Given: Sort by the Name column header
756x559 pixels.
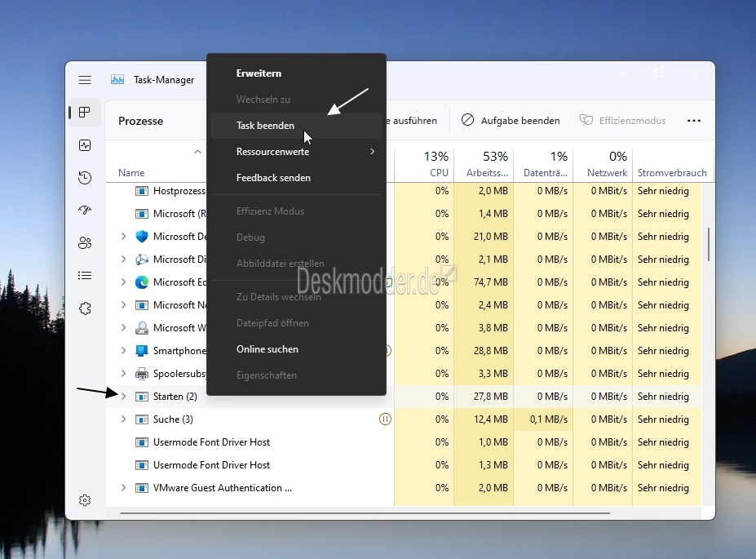Looking at the screenshot, I should 131,173.
